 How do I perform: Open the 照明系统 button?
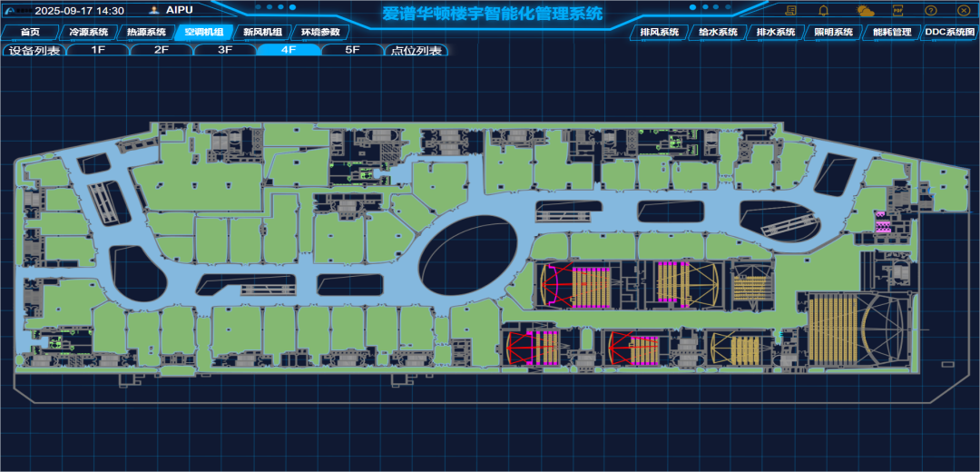click(x=833, y=32)
